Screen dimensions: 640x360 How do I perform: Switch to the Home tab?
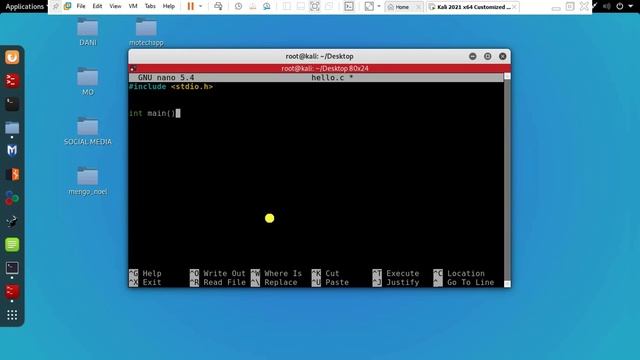[403, 7]
